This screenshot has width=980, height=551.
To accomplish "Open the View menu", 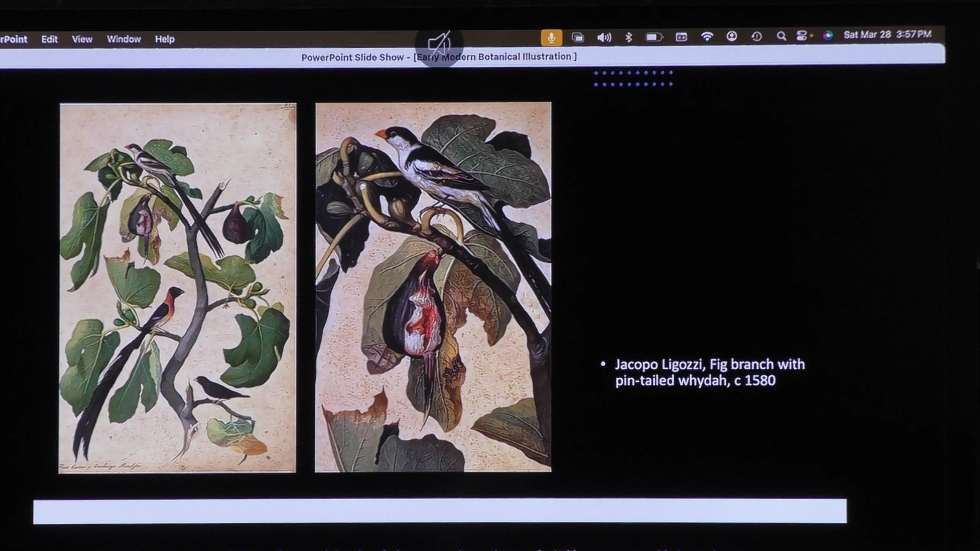I will tap(82, 39).
